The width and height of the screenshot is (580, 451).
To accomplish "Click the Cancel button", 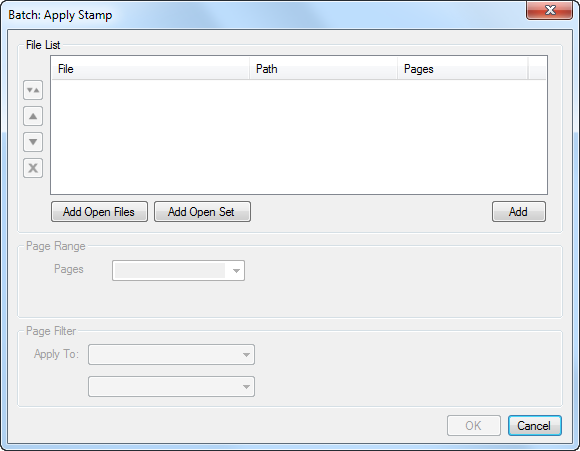I will [535, 425].
